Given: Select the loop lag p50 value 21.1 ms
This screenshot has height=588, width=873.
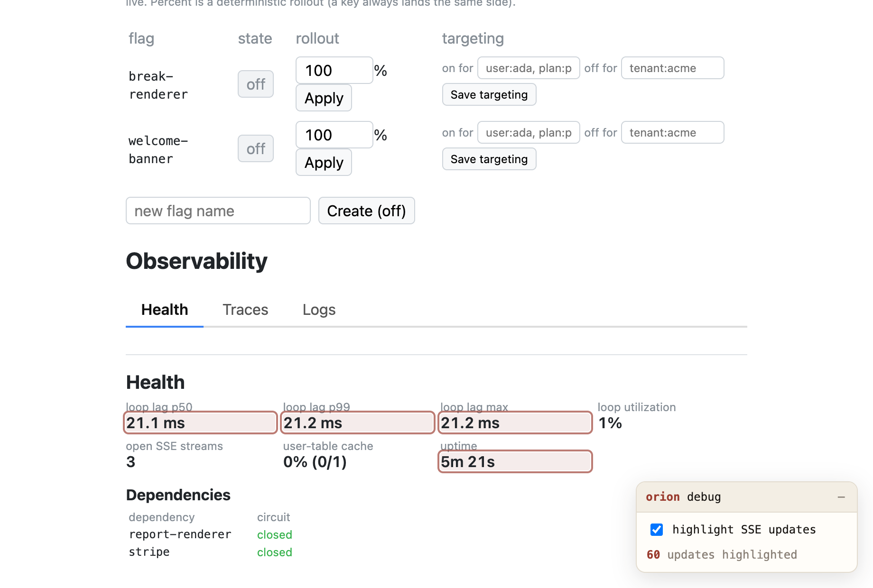Looking at the screenshot, I should (200, 423).
